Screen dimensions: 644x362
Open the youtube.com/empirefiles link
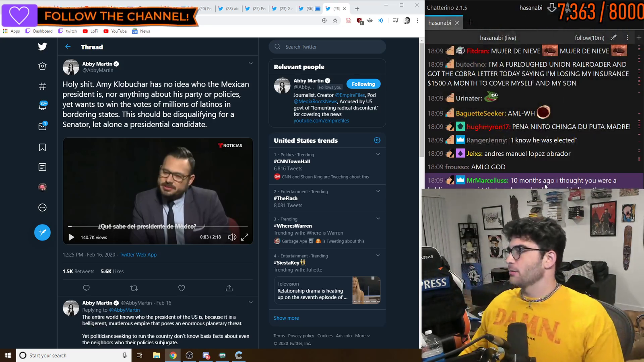coord(321,121)
